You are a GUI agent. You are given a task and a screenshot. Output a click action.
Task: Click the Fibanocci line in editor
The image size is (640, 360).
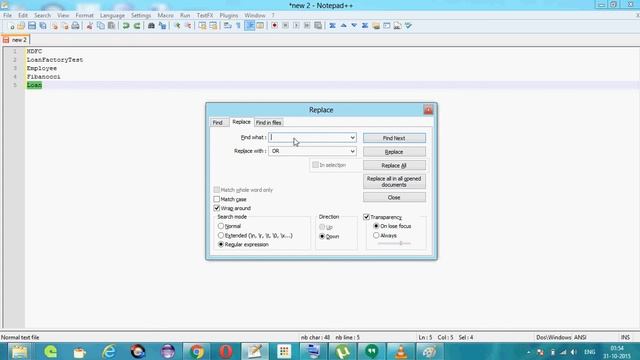(43, 77)
